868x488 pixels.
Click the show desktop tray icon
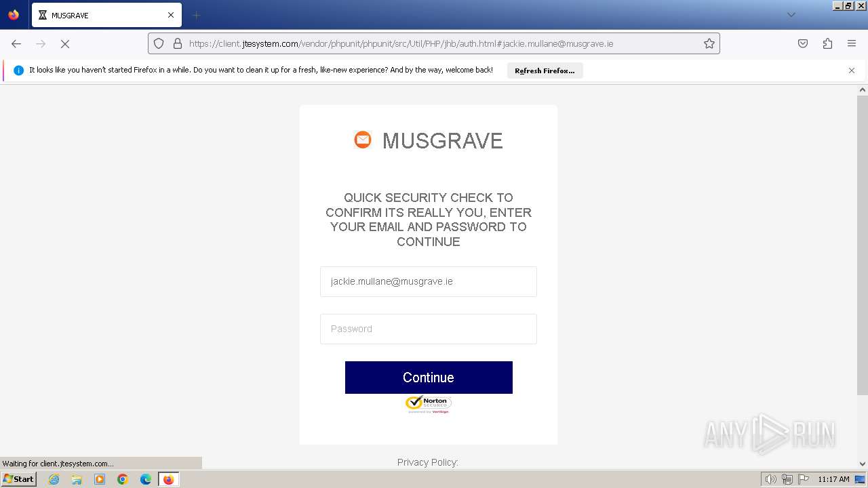(x=860, y=479)
